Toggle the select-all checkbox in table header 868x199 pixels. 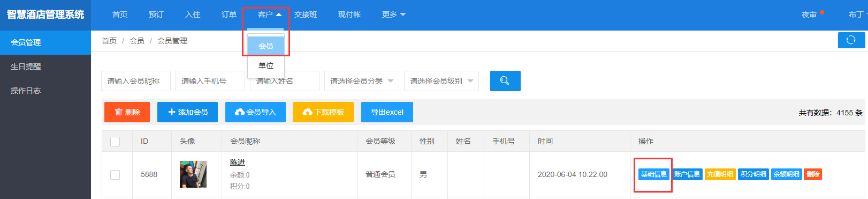(115, 142)
